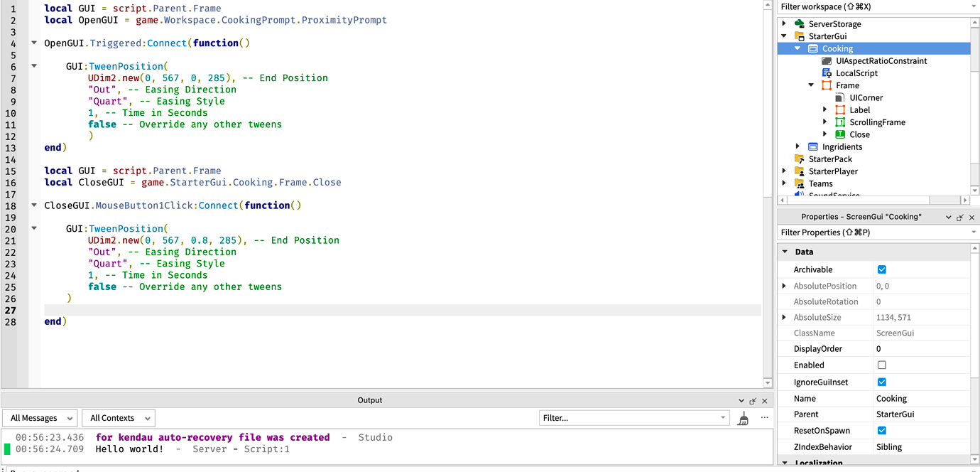Edit the DisplayOrder value 0
Image resolution: width=980 pixels, height=472 pixels.
click(921, 349)
